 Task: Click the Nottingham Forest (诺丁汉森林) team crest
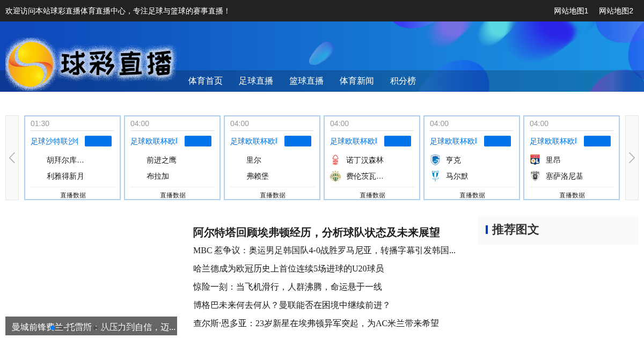(x=335, y=160)
